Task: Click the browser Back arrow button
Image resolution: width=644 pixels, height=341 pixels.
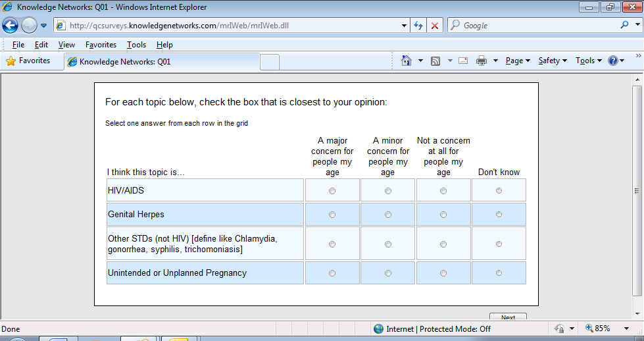Action: coord(10,26)
